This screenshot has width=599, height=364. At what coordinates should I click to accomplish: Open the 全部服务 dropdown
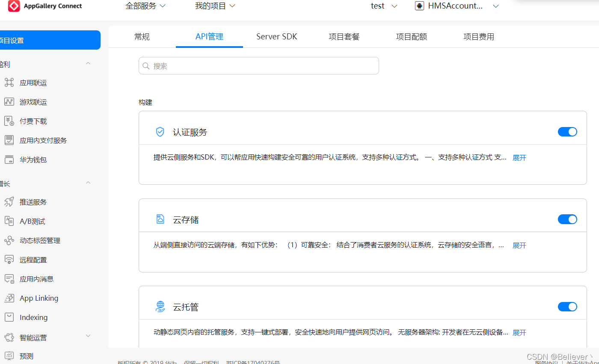click(145, 6)
